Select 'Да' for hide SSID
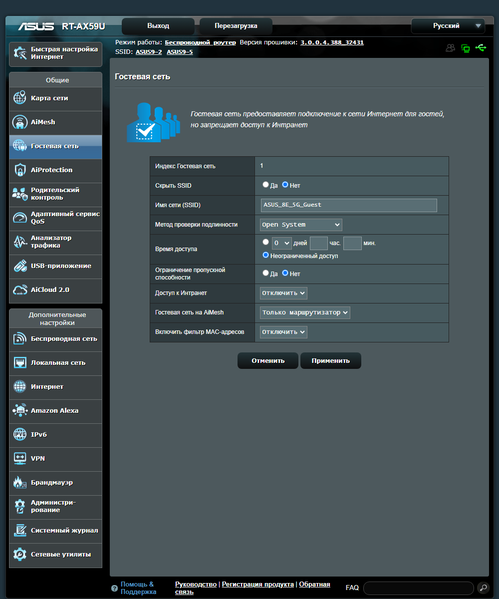 266,185
